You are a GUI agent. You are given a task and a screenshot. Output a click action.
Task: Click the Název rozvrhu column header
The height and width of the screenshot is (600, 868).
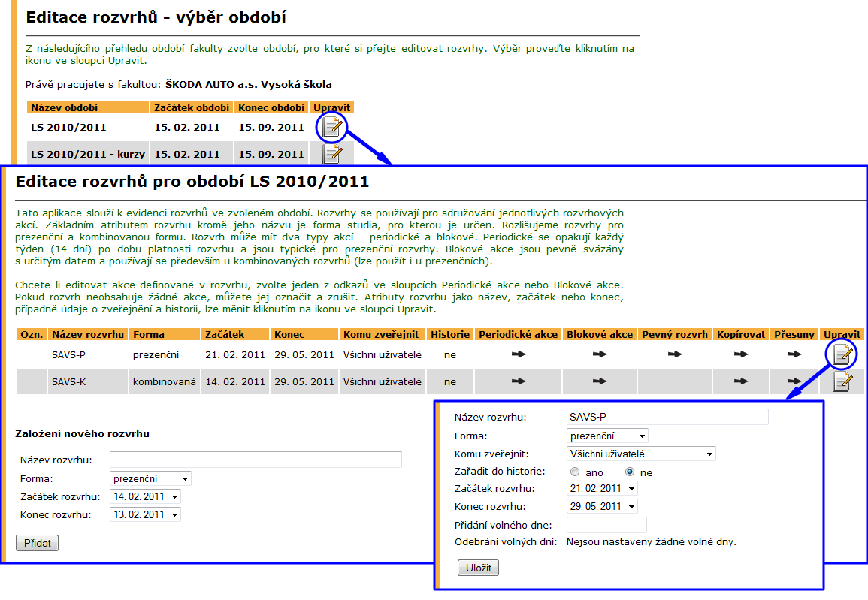pyautogui.click(x=88, y=335)
